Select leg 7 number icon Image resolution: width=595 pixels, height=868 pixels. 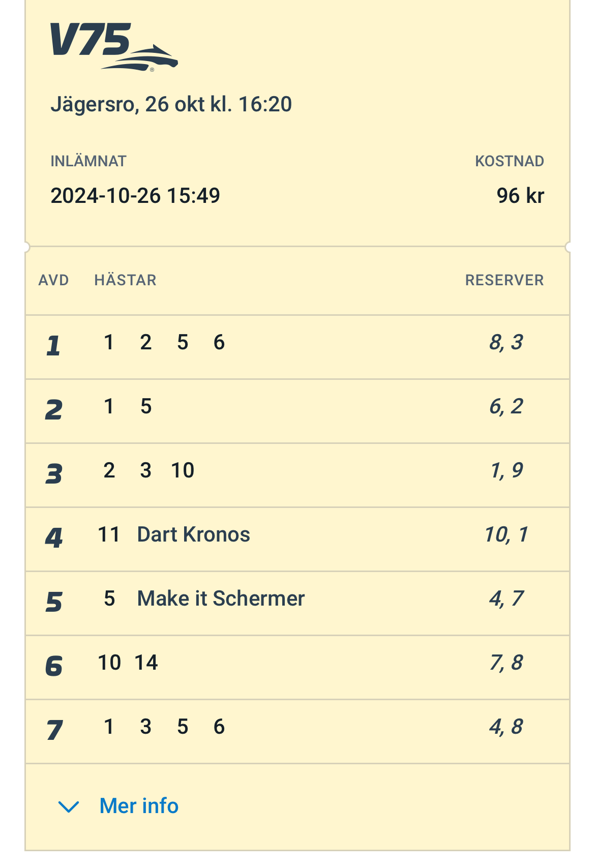tap(53, 730)
